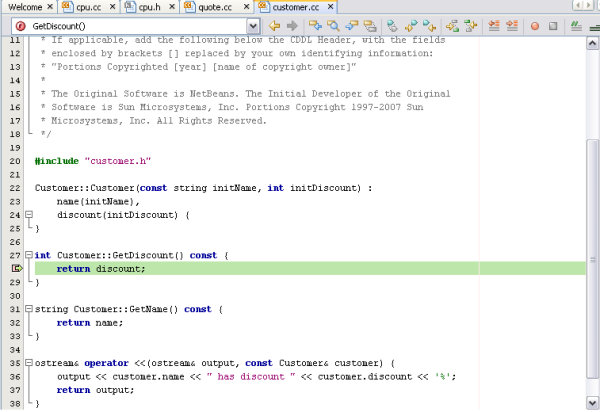Click 'name(initName),' initializer line

click(98, 201)
